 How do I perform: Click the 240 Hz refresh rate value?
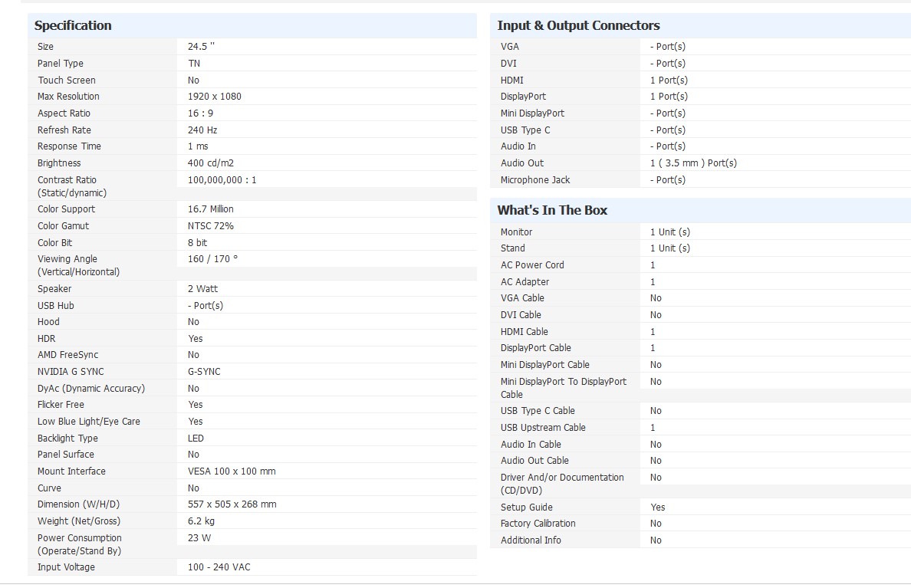pyautogui.click(x=202, y=130)
